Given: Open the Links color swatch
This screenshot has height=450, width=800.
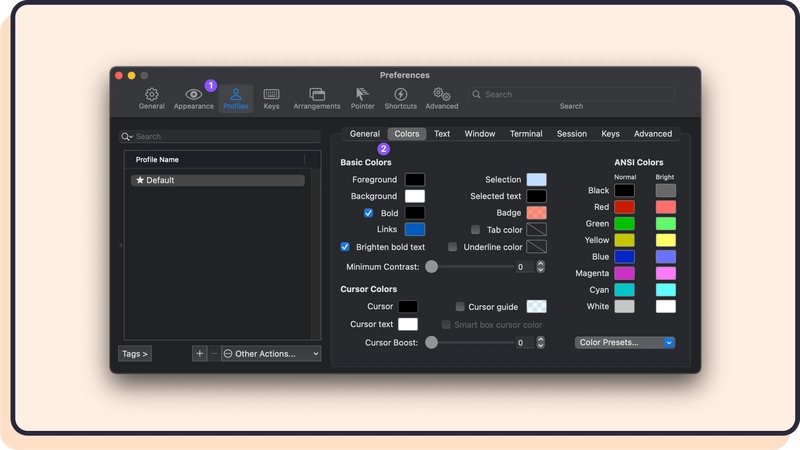Looking at the screenshot, I should click(415, 229).
